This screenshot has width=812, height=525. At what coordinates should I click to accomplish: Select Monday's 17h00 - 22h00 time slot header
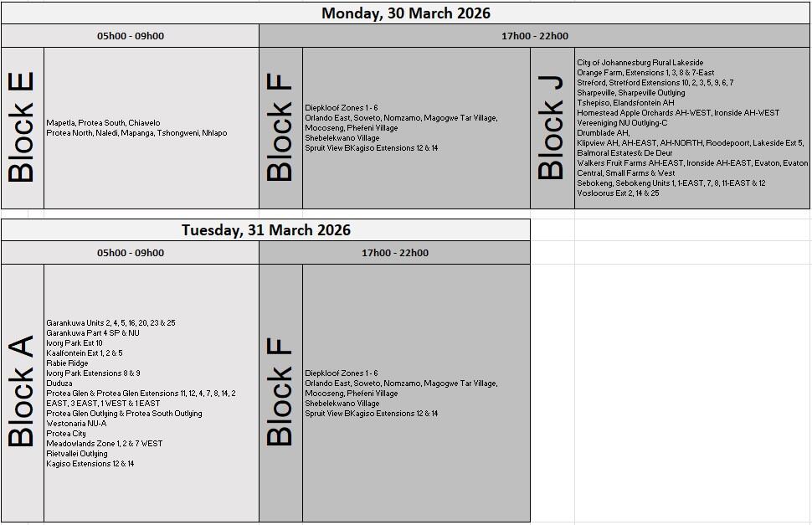tap(534, 36)
